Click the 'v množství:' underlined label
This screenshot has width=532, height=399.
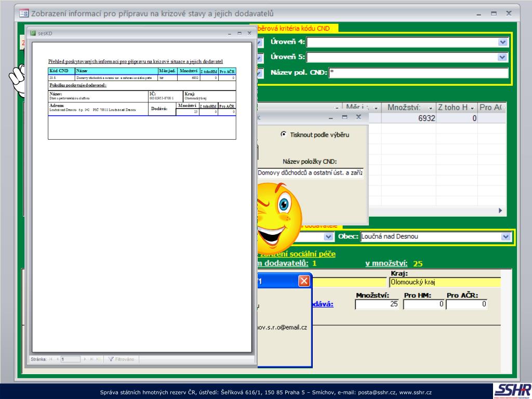[386, 263]
